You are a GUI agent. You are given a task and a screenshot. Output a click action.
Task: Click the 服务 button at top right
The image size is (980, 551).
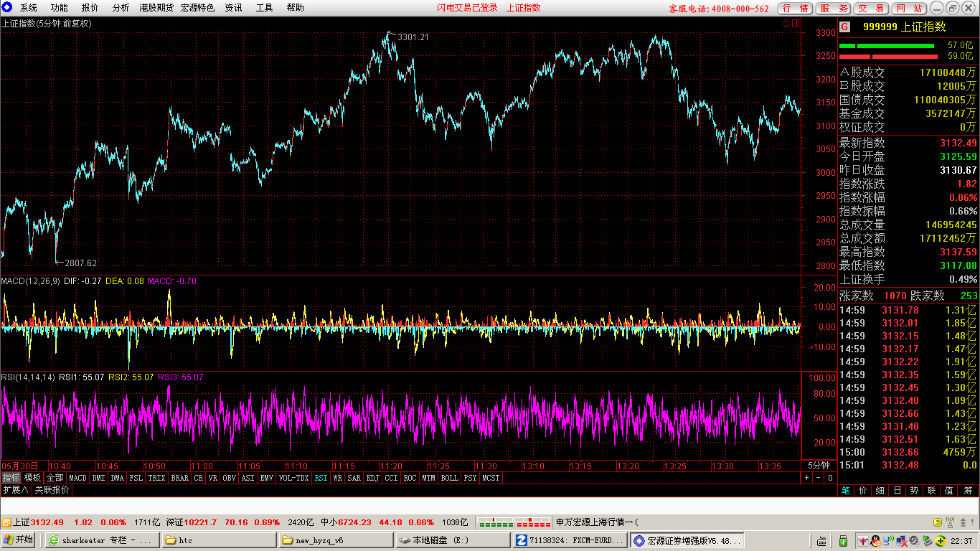pyautogui.click(x=834, y=8)
